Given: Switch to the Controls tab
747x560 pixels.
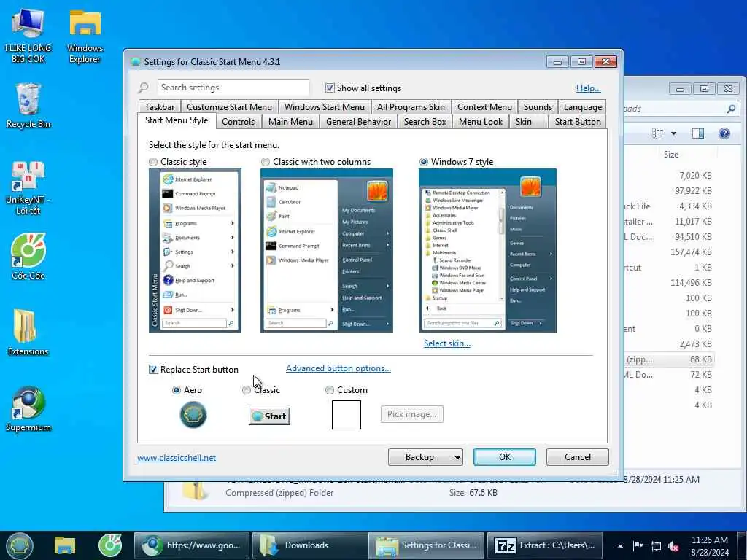Looking at the screenshot, I should (239, 122).
